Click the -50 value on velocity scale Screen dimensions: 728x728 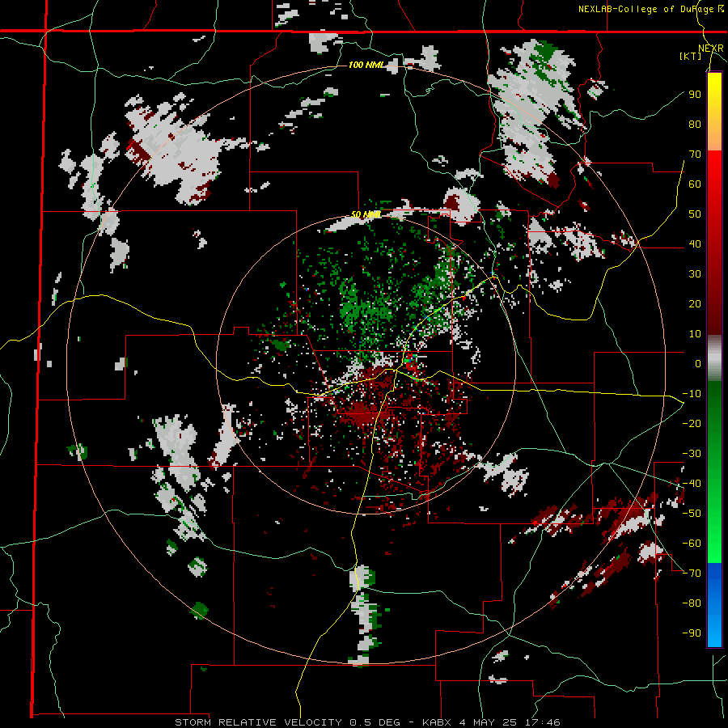click(692, 514)
